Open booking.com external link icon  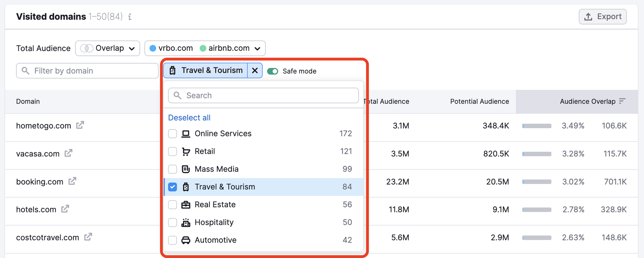tap(72, 181)
